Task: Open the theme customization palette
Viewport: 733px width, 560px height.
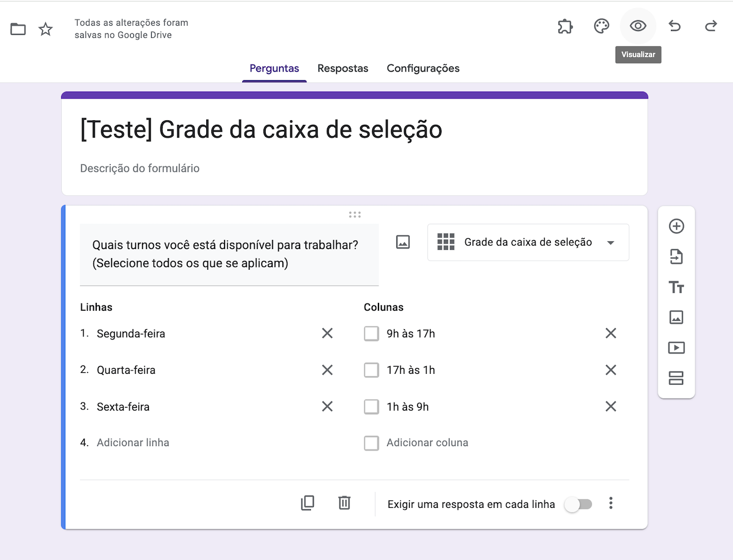Action: click(x=601, y=26)
